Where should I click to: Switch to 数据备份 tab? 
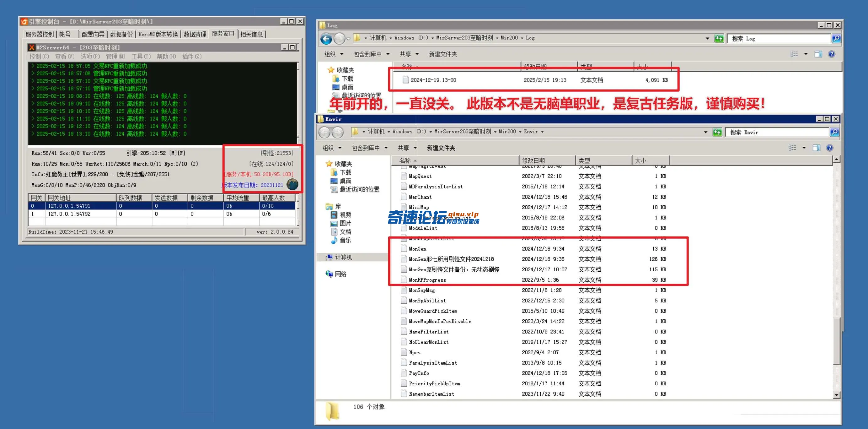point(121,35)
